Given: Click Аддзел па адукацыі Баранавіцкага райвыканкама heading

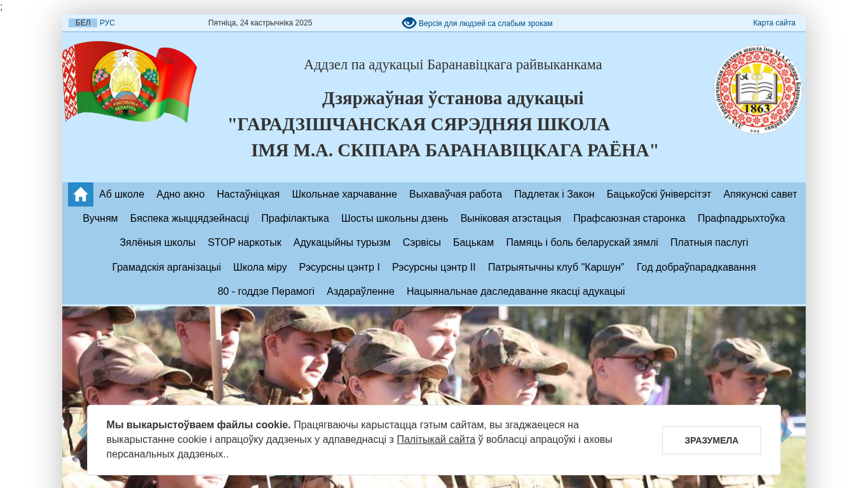Looking at the screenshot, I should click(x=453, y=65).
